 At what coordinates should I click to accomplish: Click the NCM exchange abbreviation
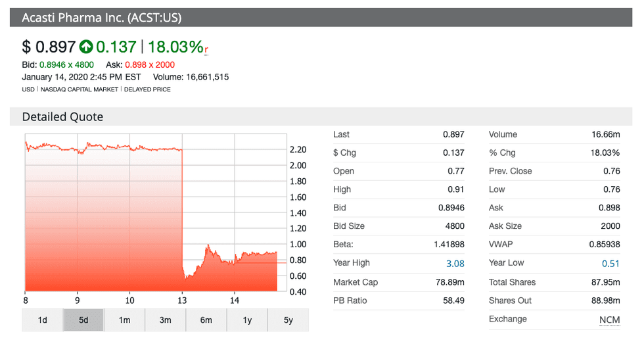pos(610,320)
